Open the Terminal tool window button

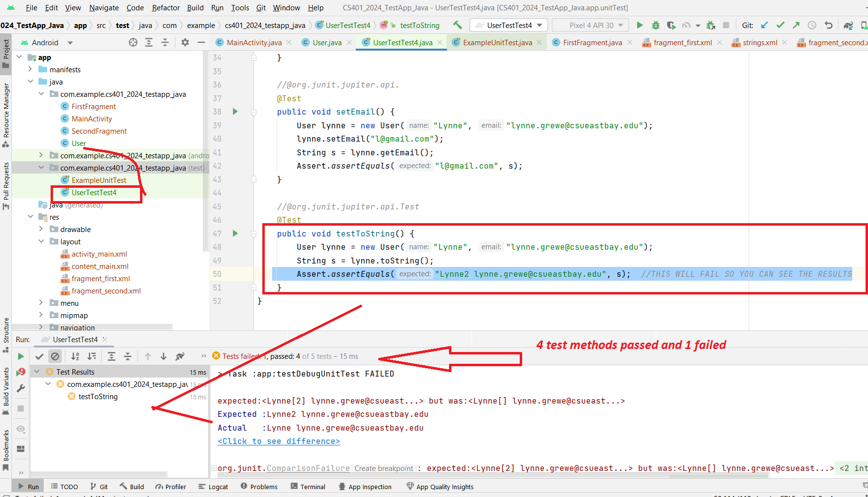[308, 487]
